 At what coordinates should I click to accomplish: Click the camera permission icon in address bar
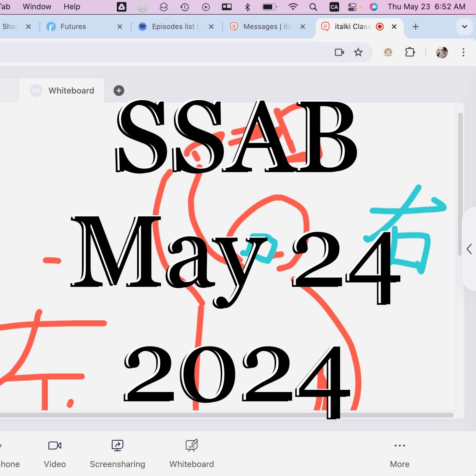click(339, 52)
